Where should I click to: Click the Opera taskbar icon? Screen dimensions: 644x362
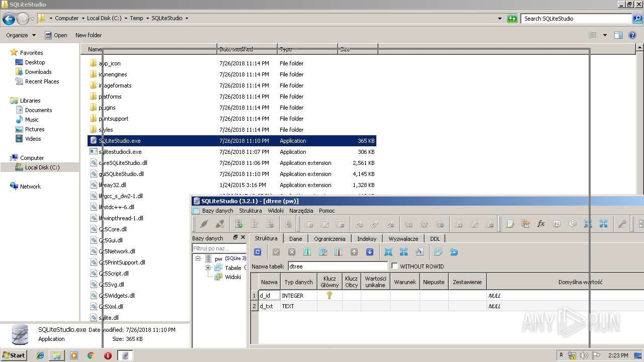coord(108,355)
